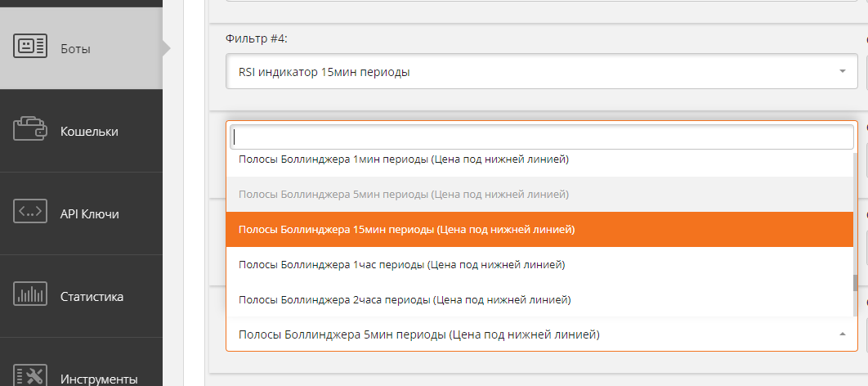
Task: Click the Боты robot icon in sidebar
Action: point(30,47)
